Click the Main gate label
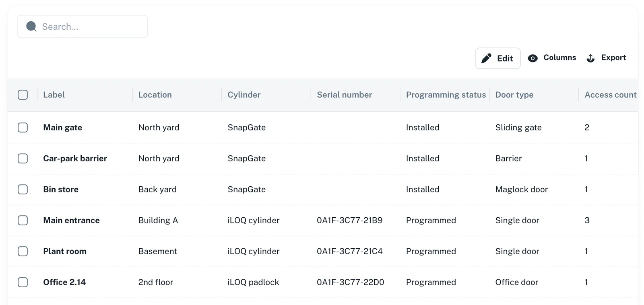Screen dimensions: 644x305 [x=63, y=128]
